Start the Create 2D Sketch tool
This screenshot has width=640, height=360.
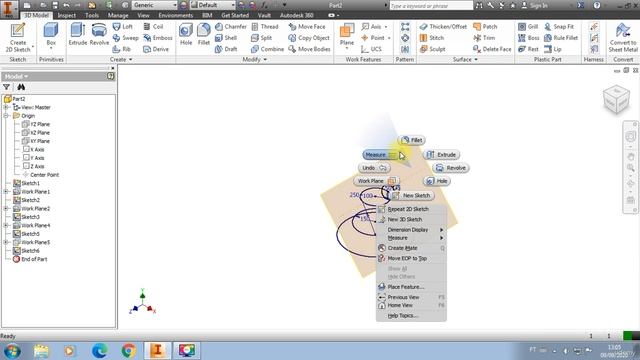tap(18, 38)
